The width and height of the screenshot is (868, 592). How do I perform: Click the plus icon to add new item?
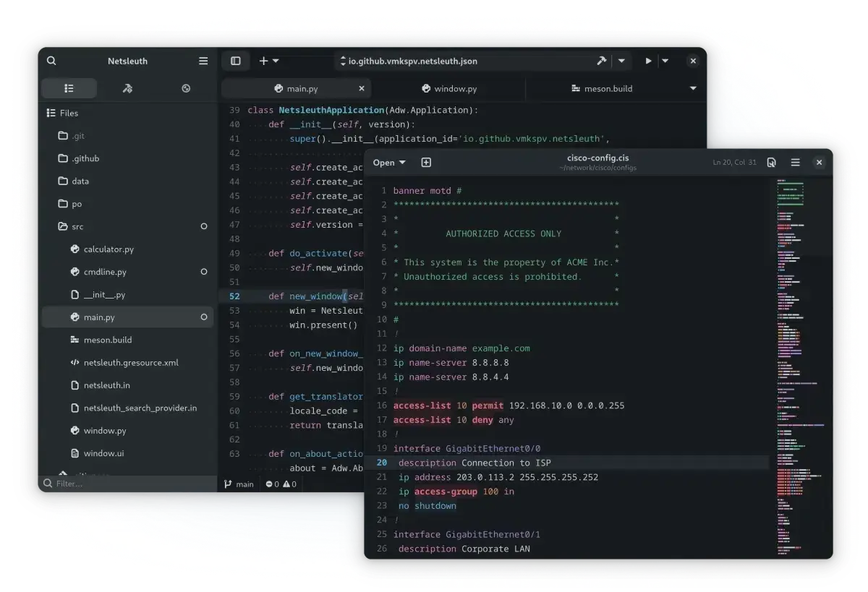[x=263, y=61]
